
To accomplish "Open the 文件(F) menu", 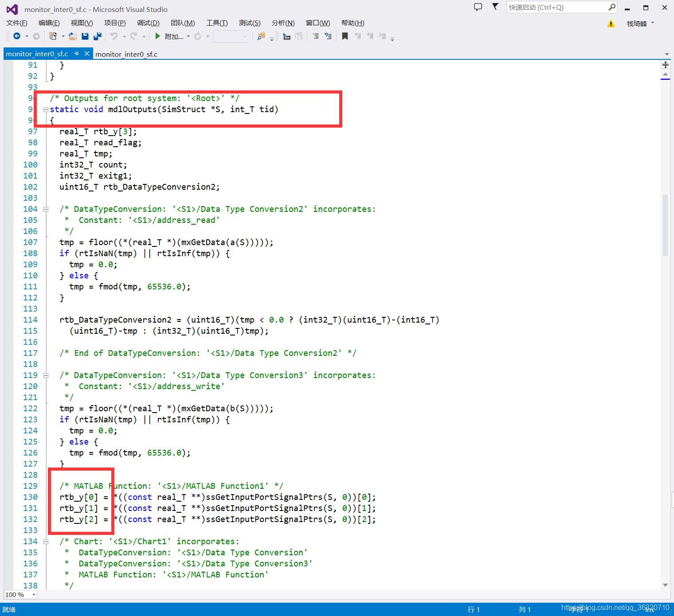I will click(x=17, y=23).
